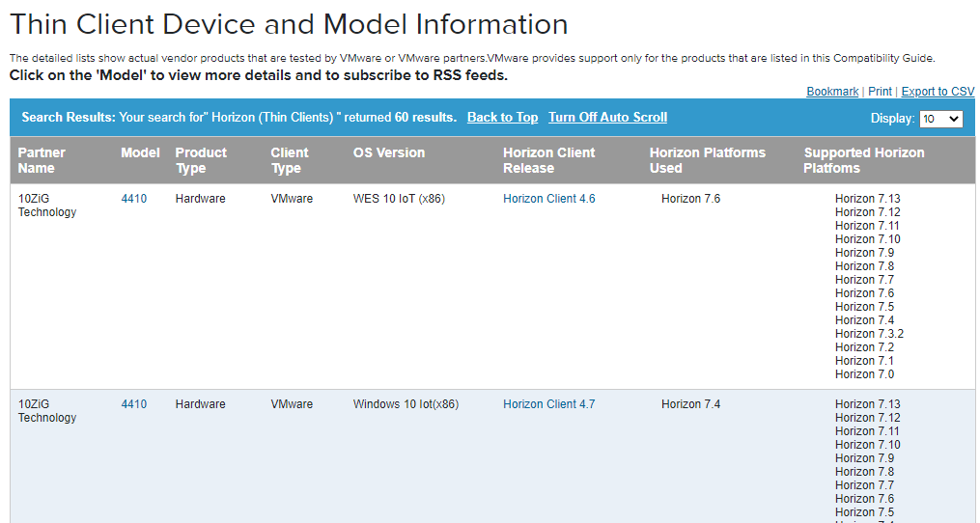
Task: Open the Display count dropdown
Action: [940, 119]
